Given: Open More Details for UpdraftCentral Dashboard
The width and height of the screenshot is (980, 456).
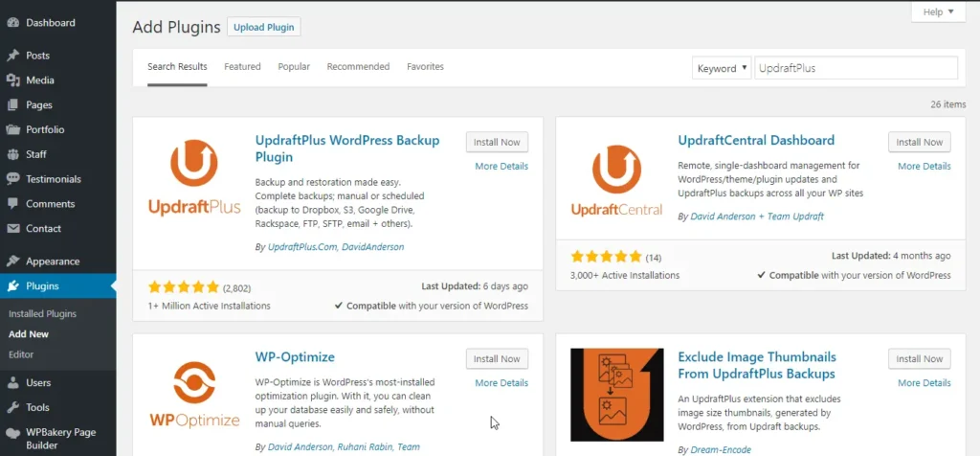Looking at the screenshot, I should [924, 167].
